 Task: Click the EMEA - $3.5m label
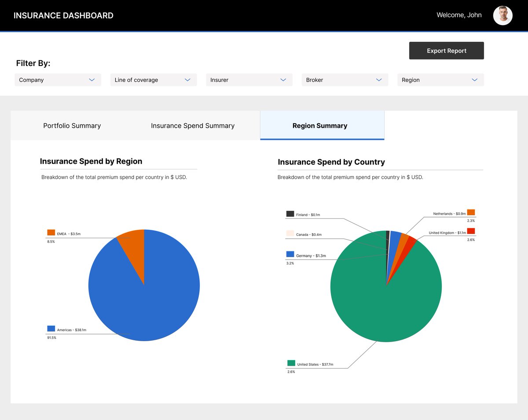[69, 234]
